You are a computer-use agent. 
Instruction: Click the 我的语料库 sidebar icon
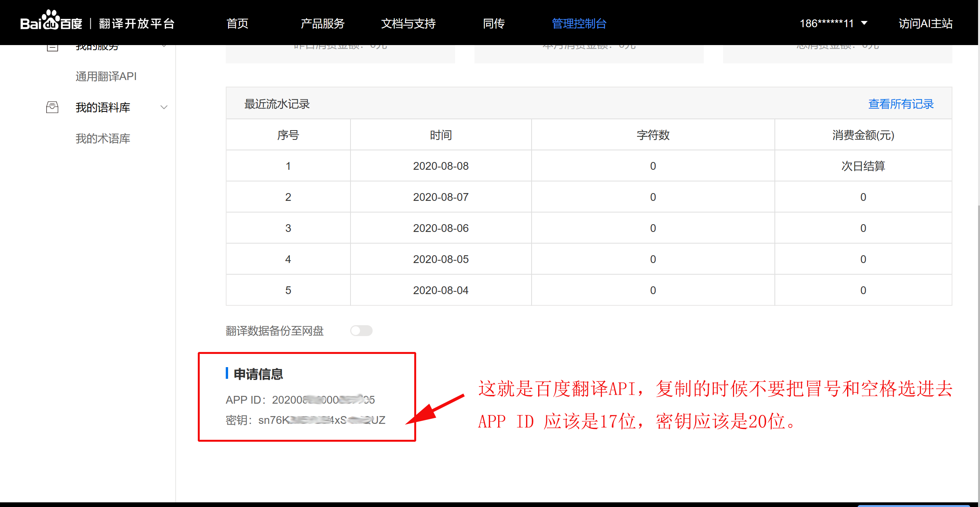pyautogui.click(x=52, y=107)
